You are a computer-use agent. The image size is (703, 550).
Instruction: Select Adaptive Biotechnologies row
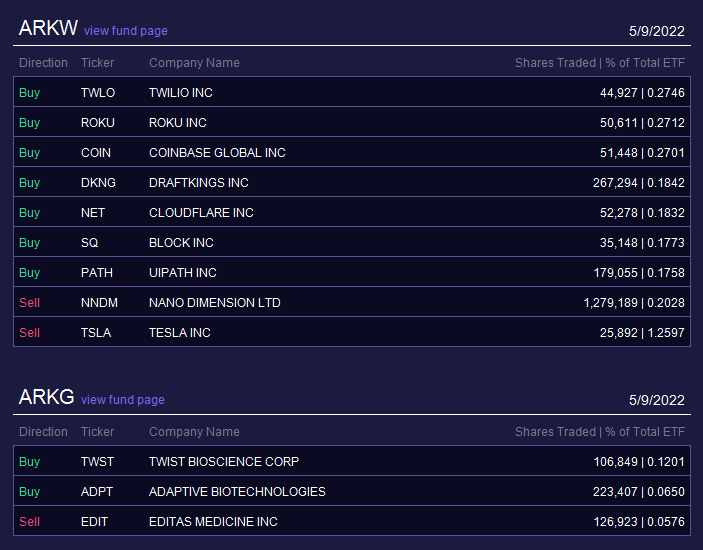pos(352,491)
